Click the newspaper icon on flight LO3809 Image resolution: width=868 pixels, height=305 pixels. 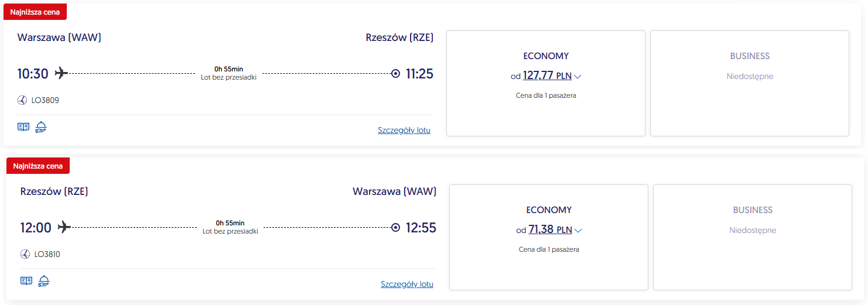[23, 127]
